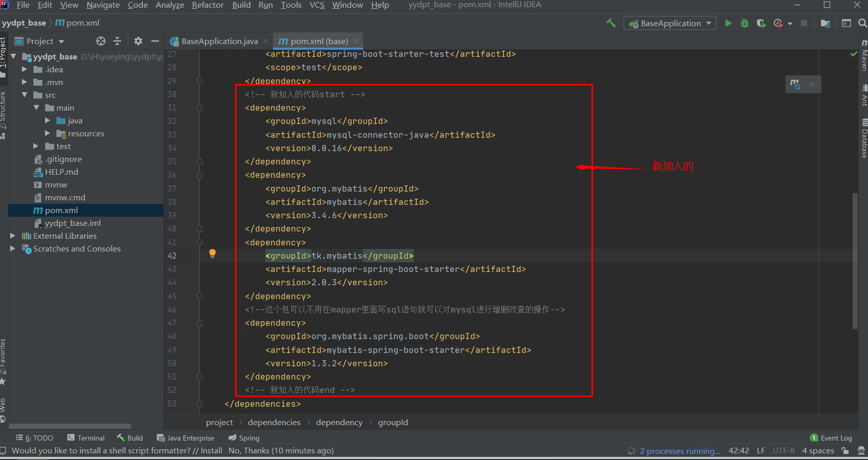Open the Refactor menu
Image resolution: width=868 pixels, height=460 pixels.
point(207,5)
